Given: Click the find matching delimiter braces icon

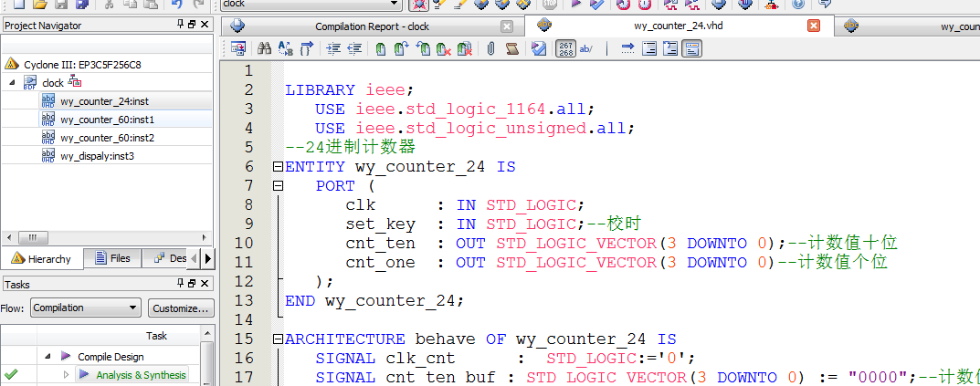Looking at the screenshot, I should coord(306,48).
